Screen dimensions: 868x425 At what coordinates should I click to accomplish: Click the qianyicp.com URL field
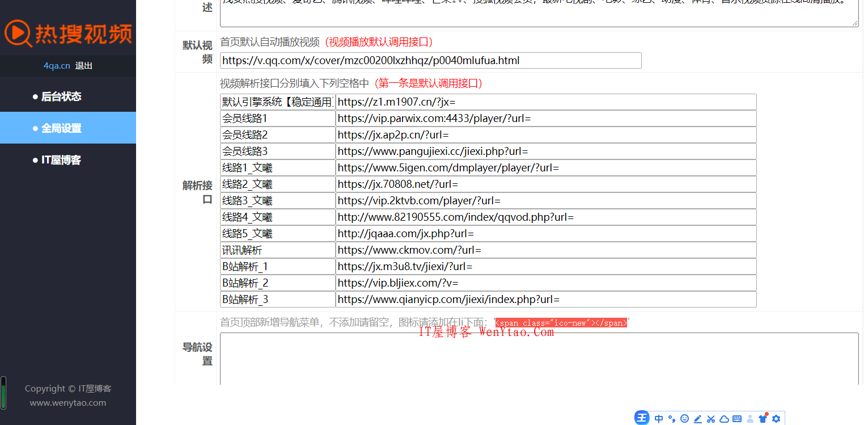pos(546,300)
